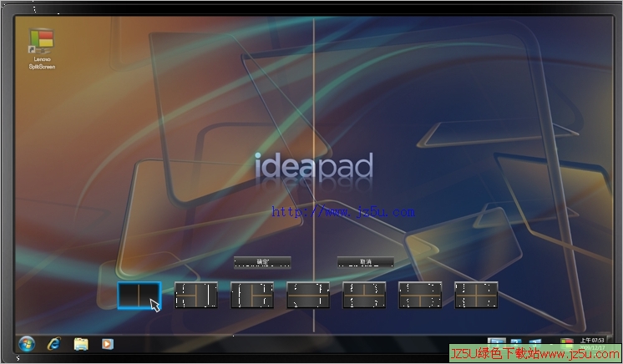Launch Internet Explorer from the taskbar
This screenshot has width=623, height=364.
tap(53, 344)
